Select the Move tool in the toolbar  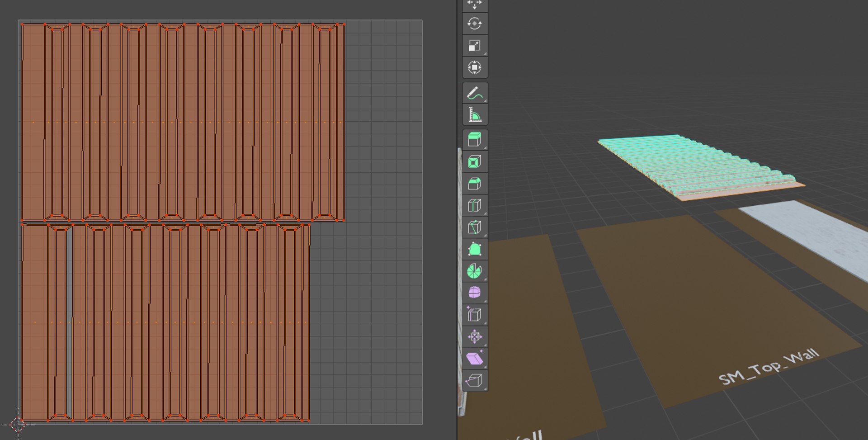(x=475, y=5)
